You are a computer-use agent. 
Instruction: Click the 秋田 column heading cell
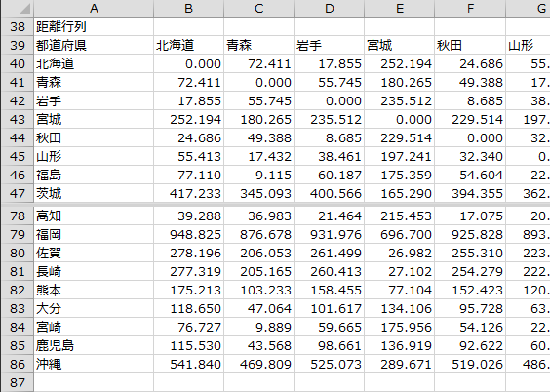(x=470, y=45)
